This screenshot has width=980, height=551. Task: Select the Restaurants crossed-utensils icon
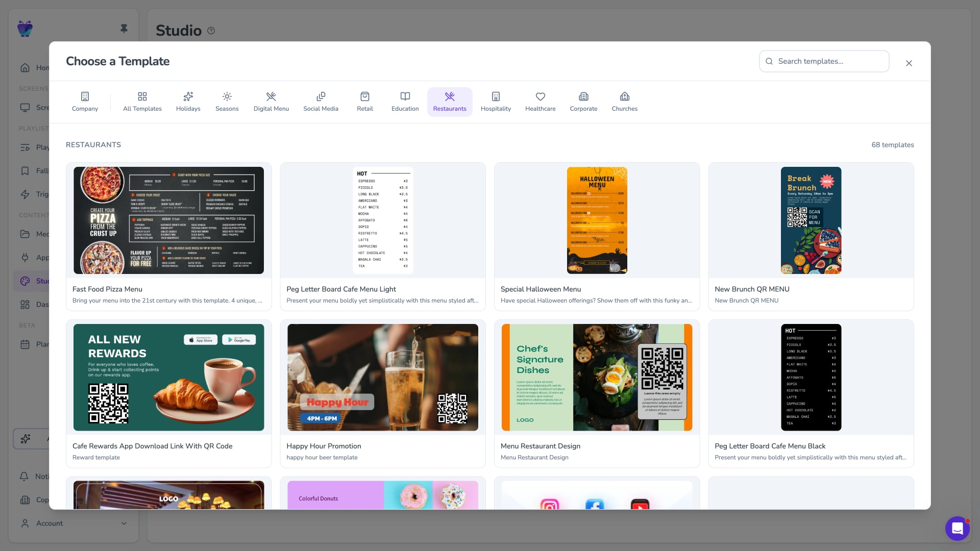pyautogui.click(x=450, y=96)
